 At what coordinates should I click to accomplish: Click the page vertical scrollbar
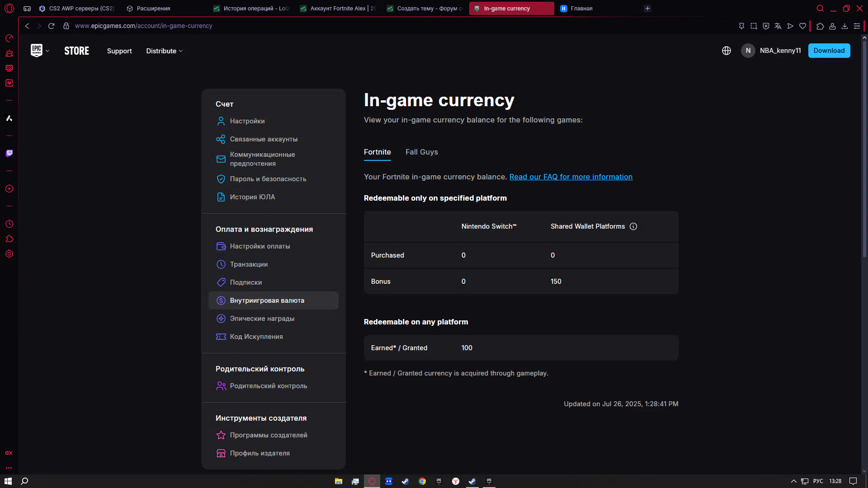pyautogui.click(x=864, y=149)
